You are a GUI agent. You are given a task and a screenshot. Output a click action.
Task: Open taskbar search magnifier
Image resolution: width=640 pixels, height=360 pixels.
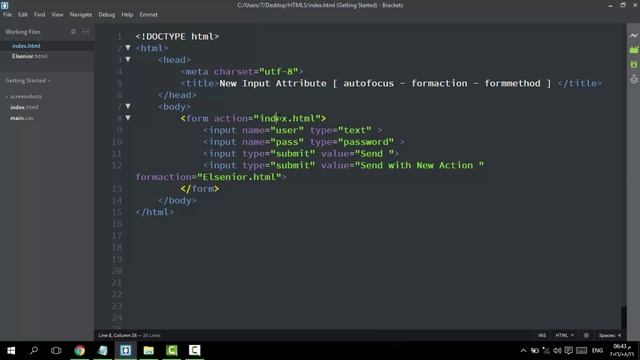click(34, 350)
